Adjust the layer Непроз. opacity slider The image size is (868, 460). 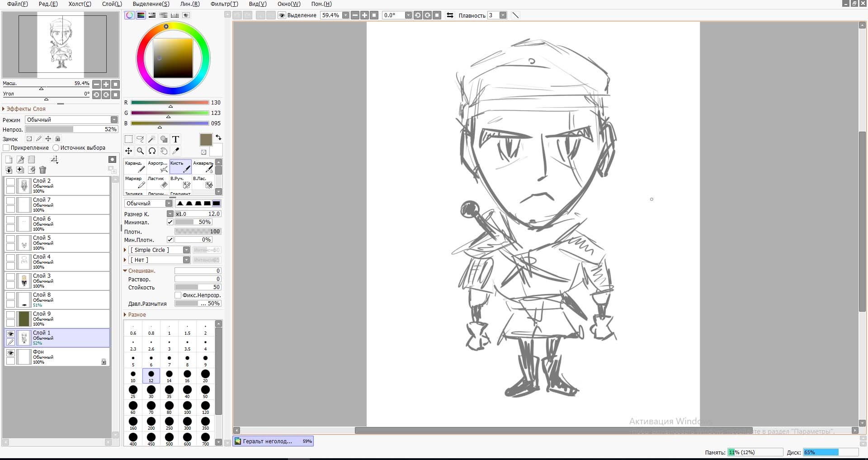(x=71, y=129)
